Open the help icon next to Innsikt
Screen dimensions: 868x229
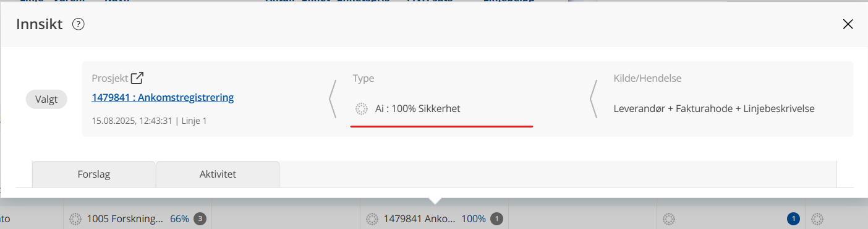tap(78, 24)
